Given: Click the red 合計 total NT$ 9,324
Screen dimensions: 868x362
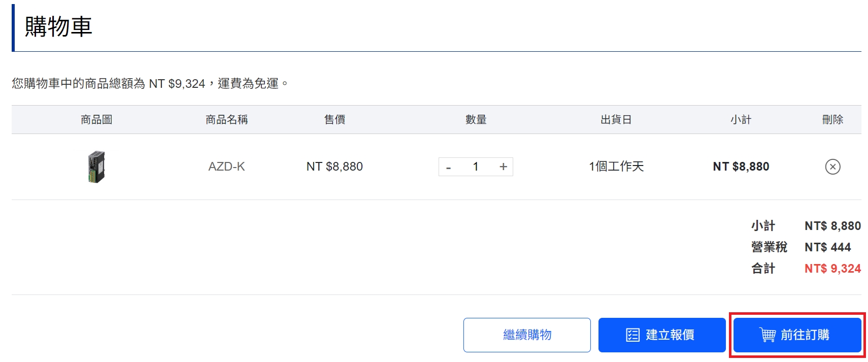Looking at the screenshot, I should tap(832, 269).
